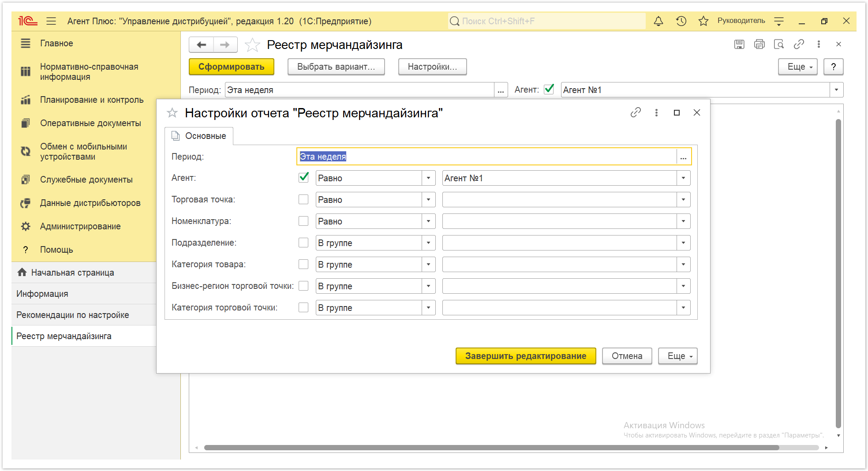
Task: Open the history clock icon
Action: (681, 21)
